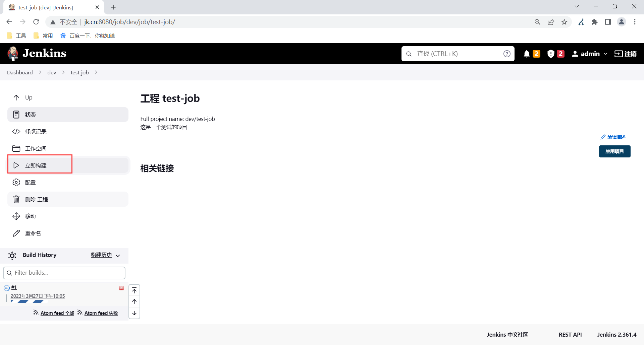Go to Dashboard breadcrumb
644x345 pixels.
[x=20, y=72]
